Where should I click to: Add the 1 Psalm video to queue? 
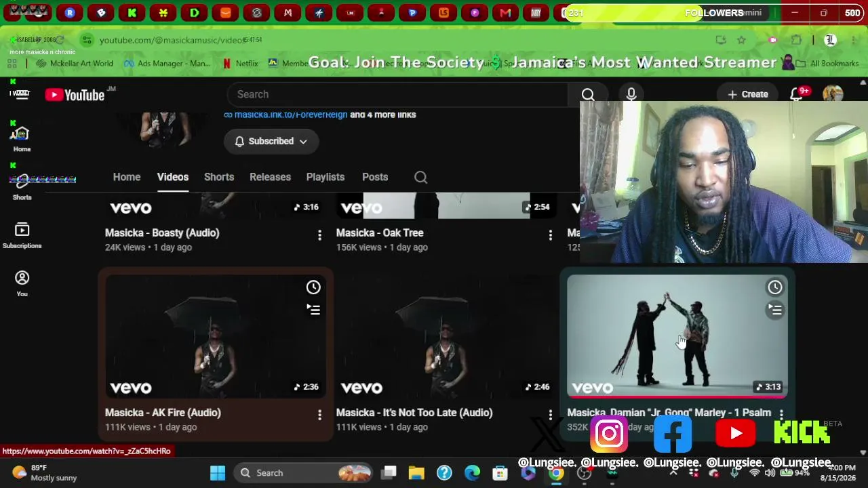pos(775,310)
